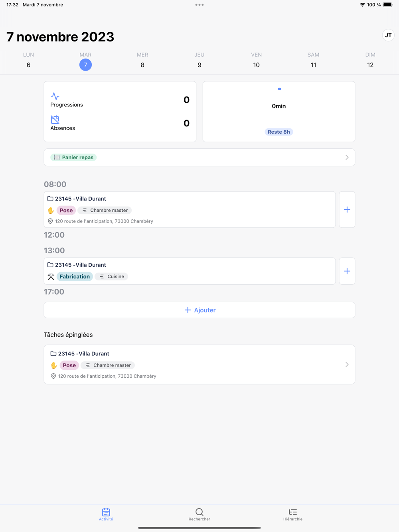Click the hammer icon next to Fabrication
The height and width of the screenshot is (532, 399).
coord(51,276)
